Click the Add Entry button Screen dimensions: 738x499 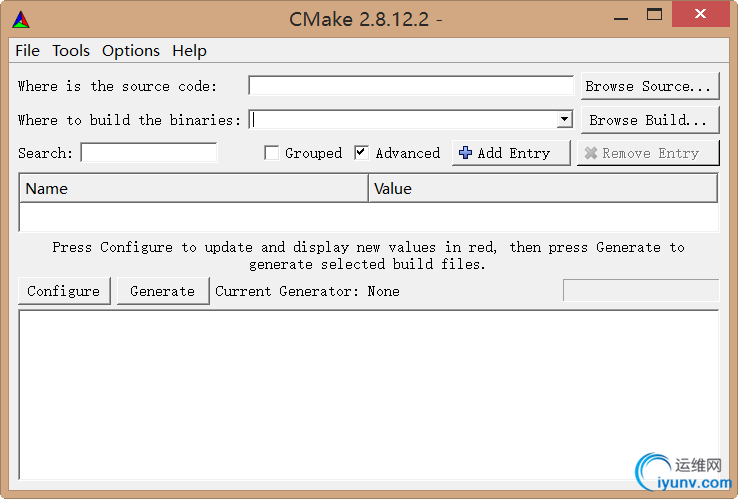pyautogui.click(x=511, y=153)
